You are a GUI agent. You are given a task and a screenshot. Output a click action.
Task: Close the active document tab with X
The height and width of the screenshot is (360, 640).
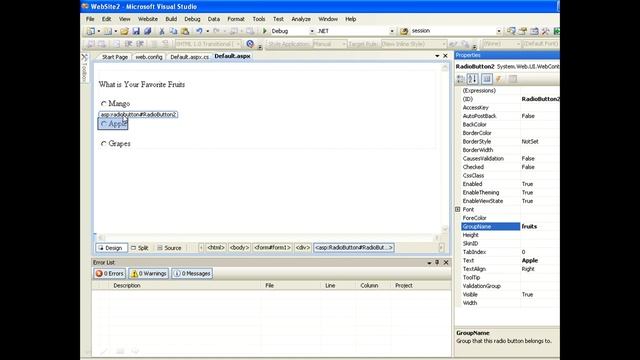coord(445,56)
